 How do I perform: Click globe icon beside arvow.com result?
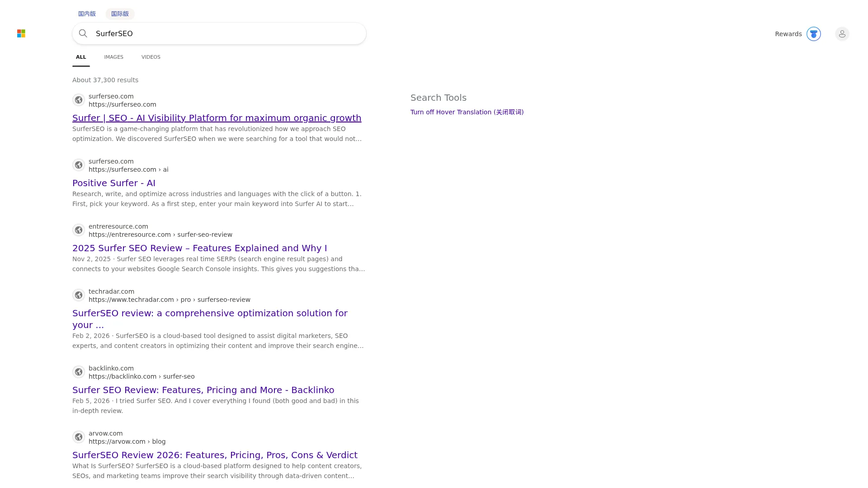point(79,437)
